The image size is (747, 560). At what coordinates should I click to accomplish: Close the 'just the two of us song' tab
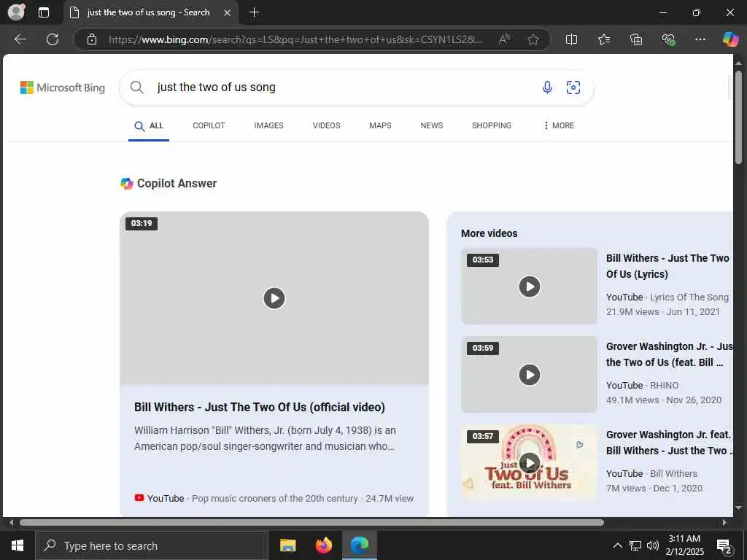(228, 13)
